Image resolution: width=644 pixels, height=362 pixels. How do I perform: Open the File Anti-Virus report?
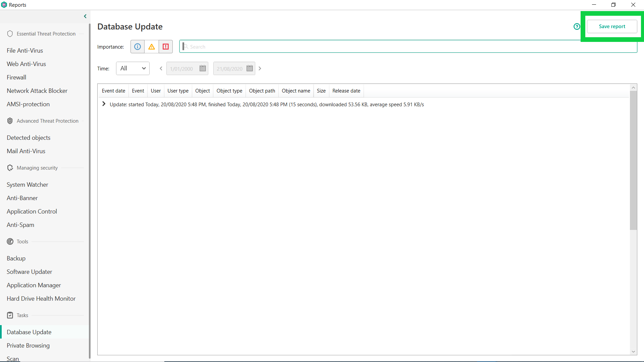(x=25, y=51)
